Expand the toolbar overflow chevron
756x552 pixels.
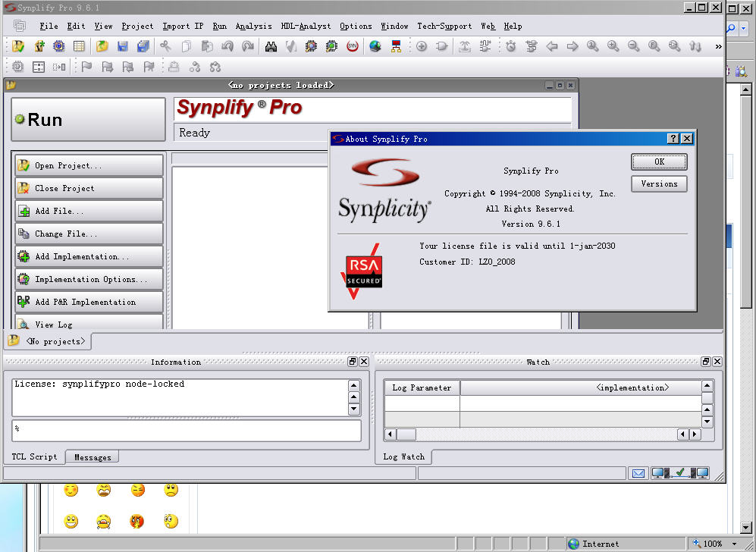tap(718, 47)
